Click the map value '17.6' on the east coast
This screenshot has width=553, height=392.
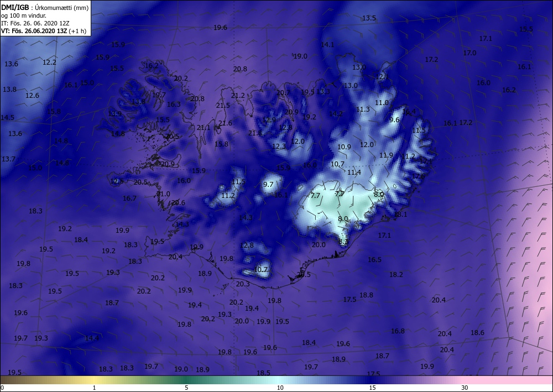point(418,176)
